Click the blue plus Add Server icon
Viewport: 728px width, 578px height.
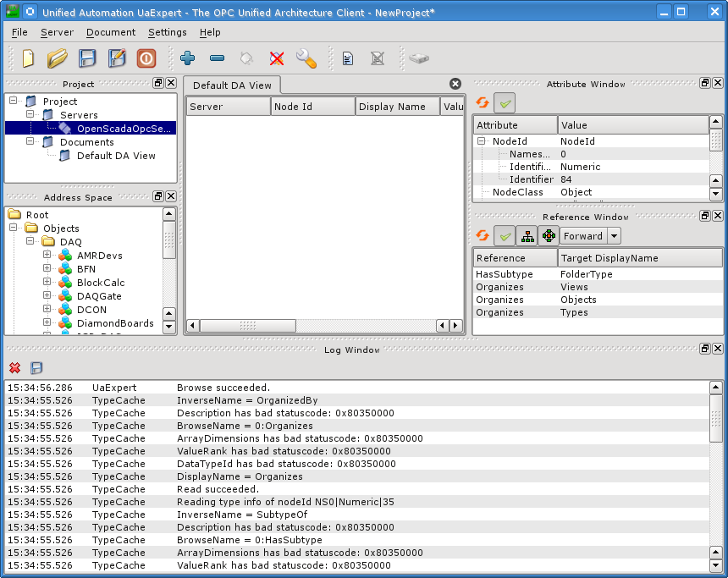[188, 58]
